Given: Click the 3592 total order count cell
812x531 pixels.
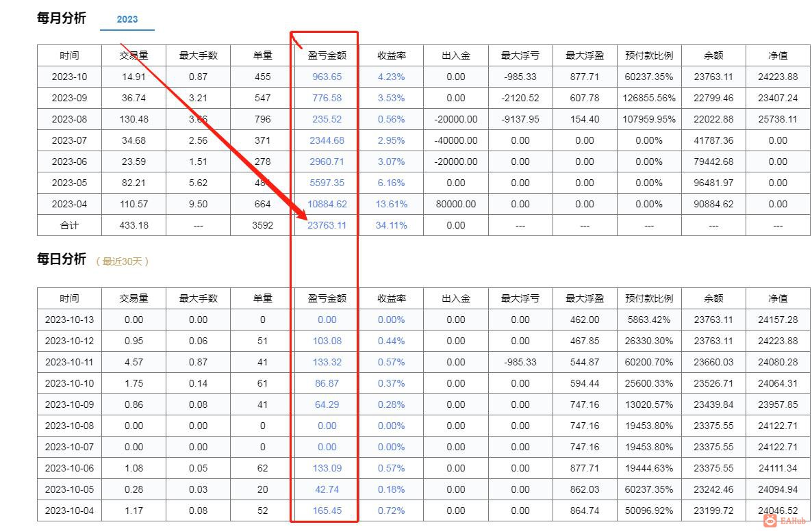Looking at the screenshot, I should pos(262,225).
